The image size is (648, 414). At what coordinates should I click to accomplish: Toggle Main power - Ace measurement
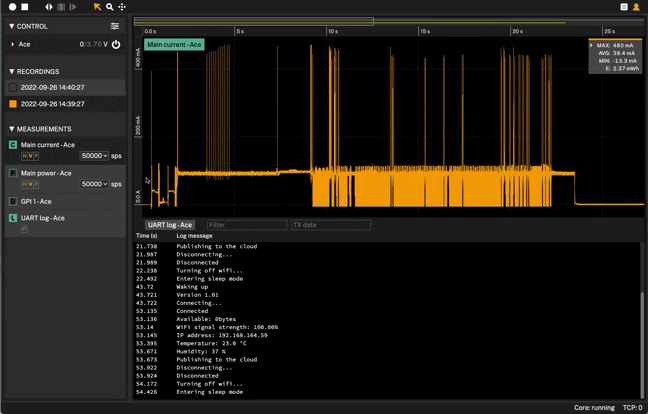pos(13,173)
